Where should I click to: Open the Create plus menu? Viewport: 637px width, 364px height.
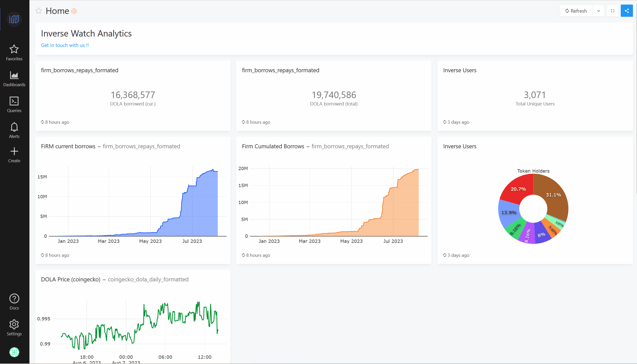click(x=14, y=155)
